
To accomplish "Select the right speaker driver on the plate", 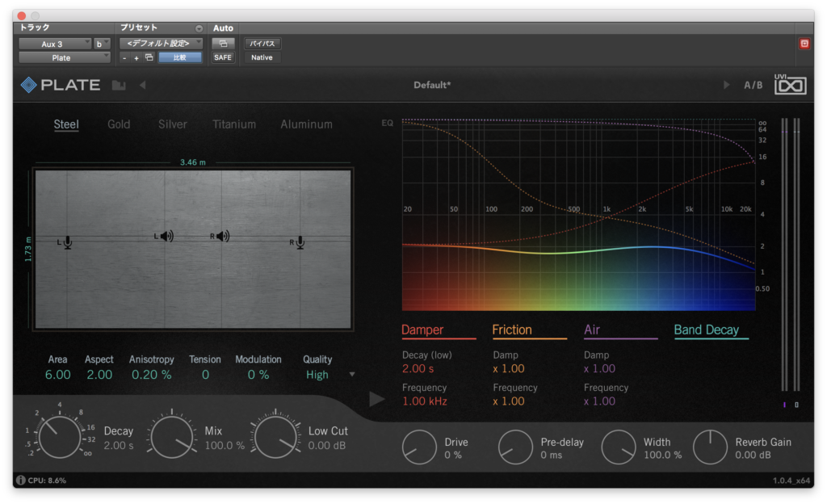I will [221, 236].
